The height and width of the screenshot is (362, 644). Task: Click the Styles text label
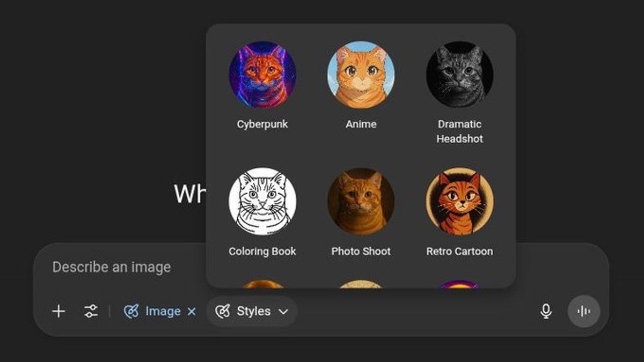pos(253,311)
